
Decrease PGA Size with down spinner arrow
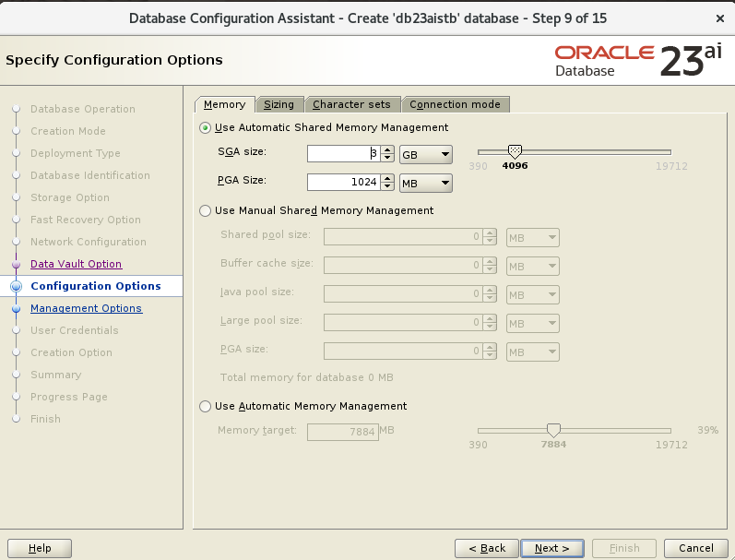click(387, 186)
